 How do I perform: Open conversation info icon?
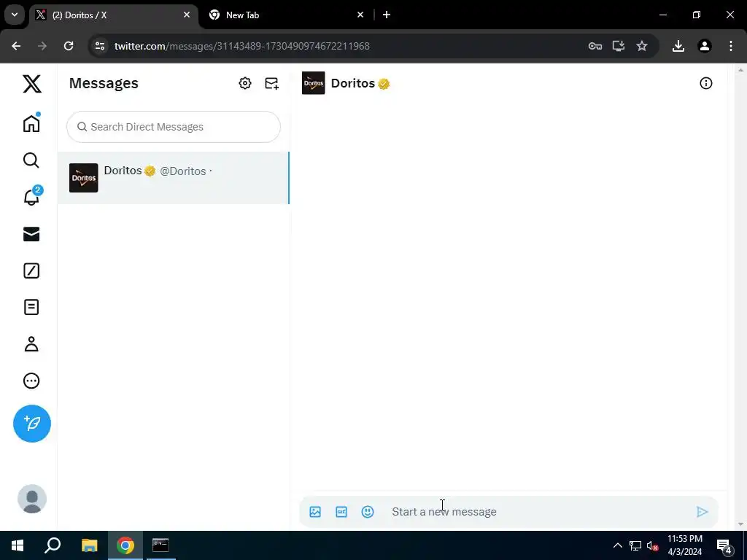click(705, 83)
